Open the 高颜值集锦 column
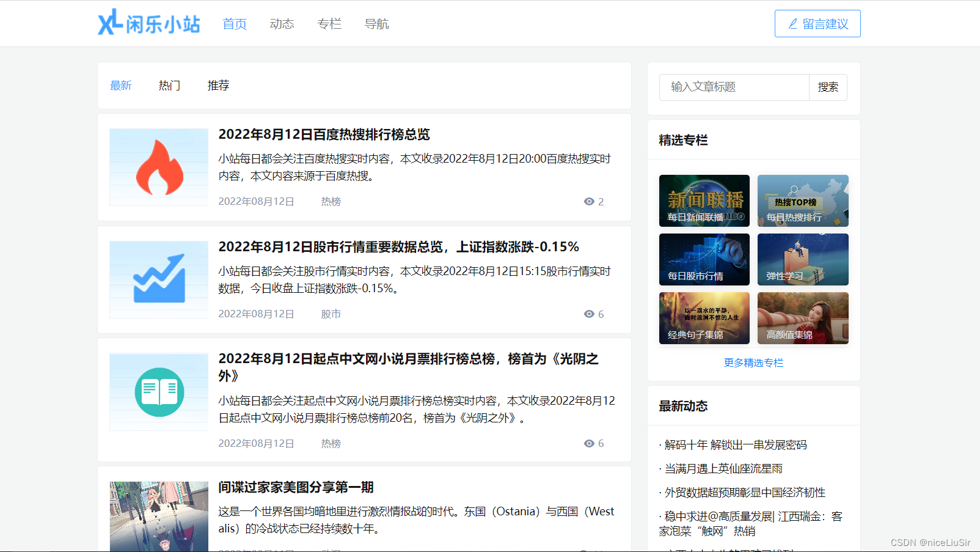The height and width of the screenshot is (552, 980). click(x=803, y=318)
